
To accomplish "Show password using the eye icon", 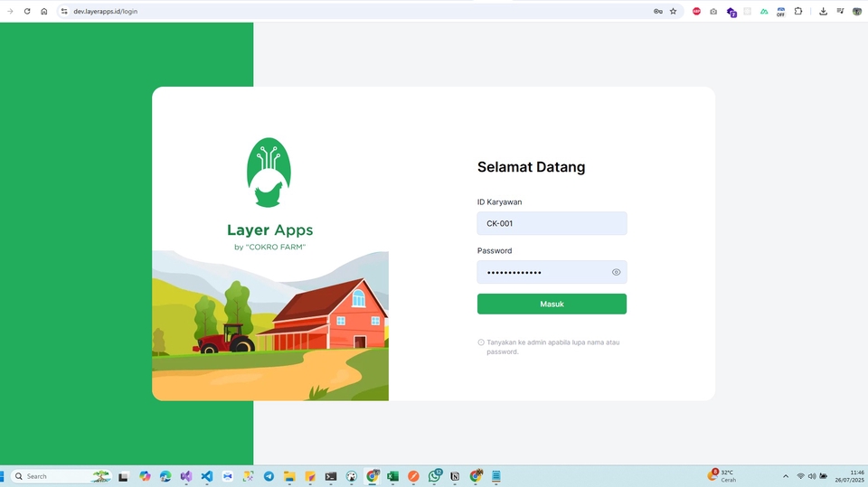I will (616, 272).
